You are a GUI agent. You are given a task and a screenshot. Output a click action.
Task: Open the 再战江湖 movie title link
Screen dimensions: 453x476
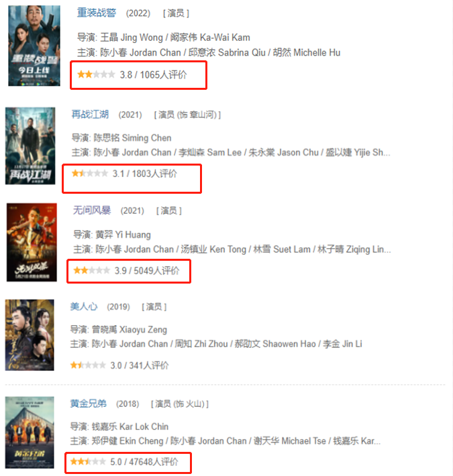click(90, 115)
